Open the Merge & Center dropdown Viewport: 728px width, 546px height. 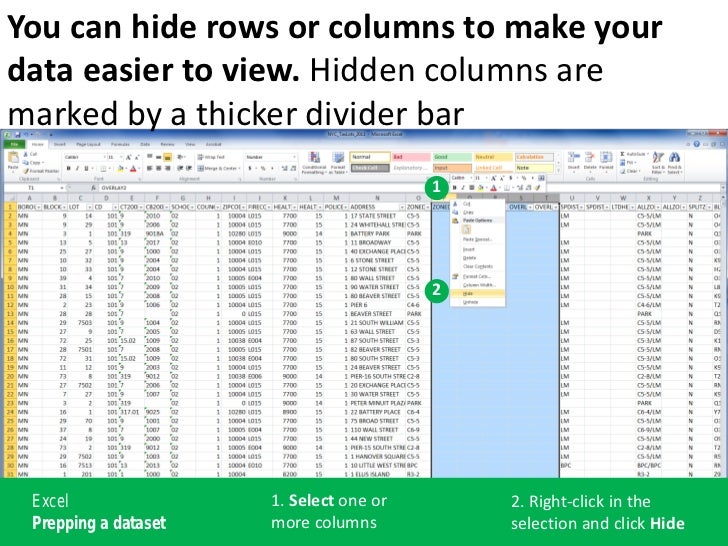pos(240,169)
